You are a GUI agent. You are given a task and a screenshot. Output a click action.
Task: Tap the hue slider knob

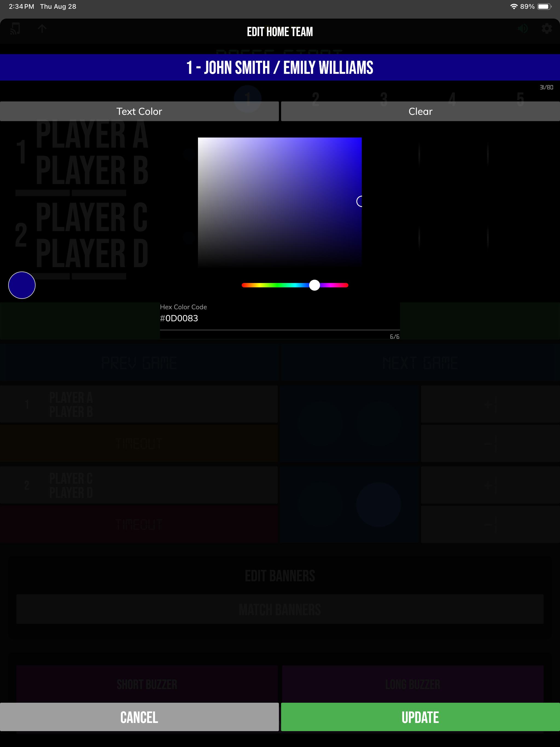[314, 285]
